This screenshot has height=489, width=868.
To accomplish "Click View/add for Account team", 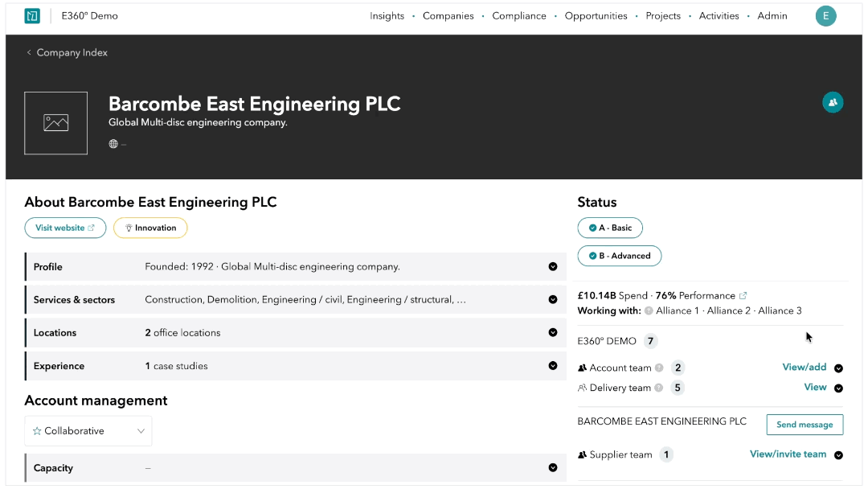I will point(804,368).
